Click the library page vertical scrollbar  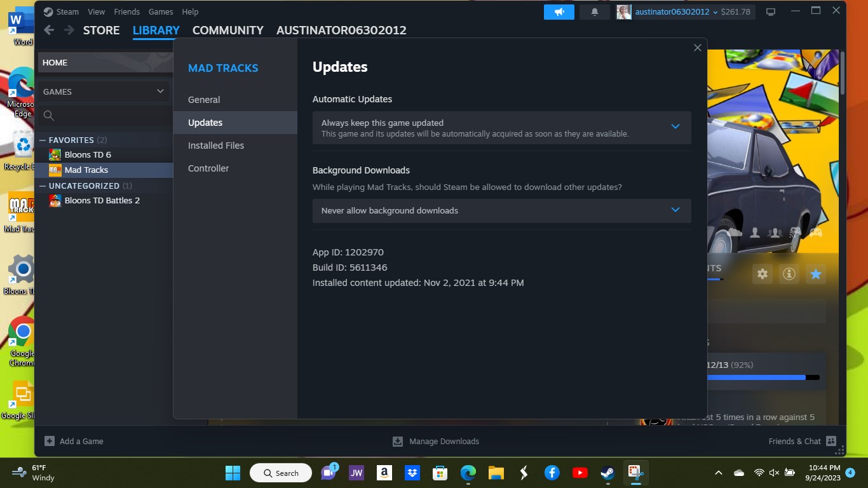(843, 72)
